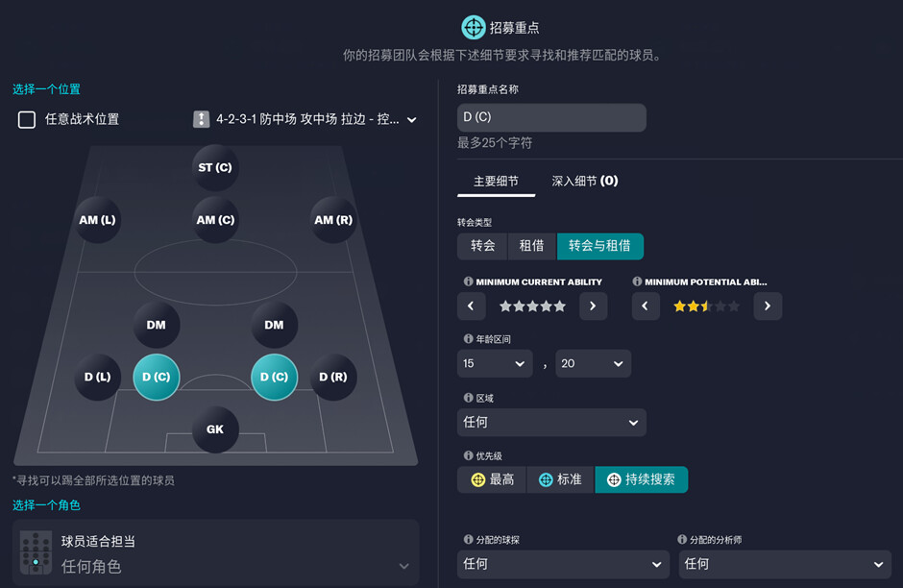Tick the 任意战术位置 checkbox
Viewport: 903px width, 588px height.
coord(27,120)
